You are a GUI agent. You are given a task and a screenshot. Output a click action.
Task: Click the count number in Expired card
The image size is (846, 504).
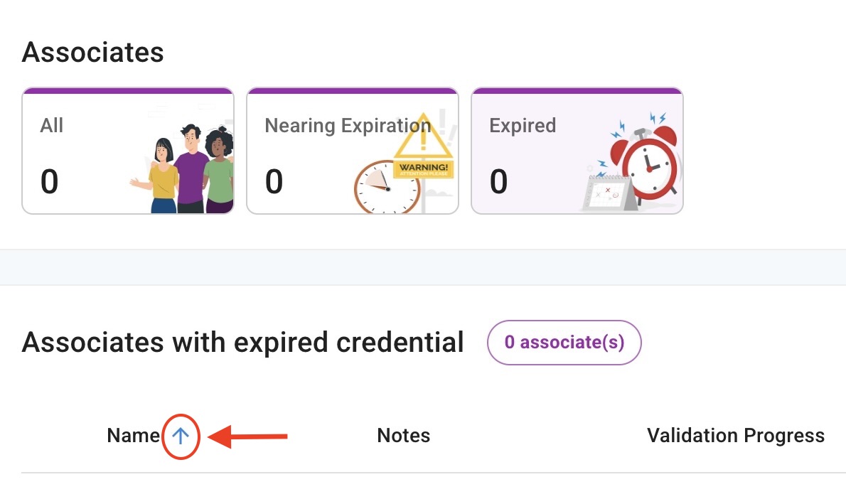click(498, 182)
